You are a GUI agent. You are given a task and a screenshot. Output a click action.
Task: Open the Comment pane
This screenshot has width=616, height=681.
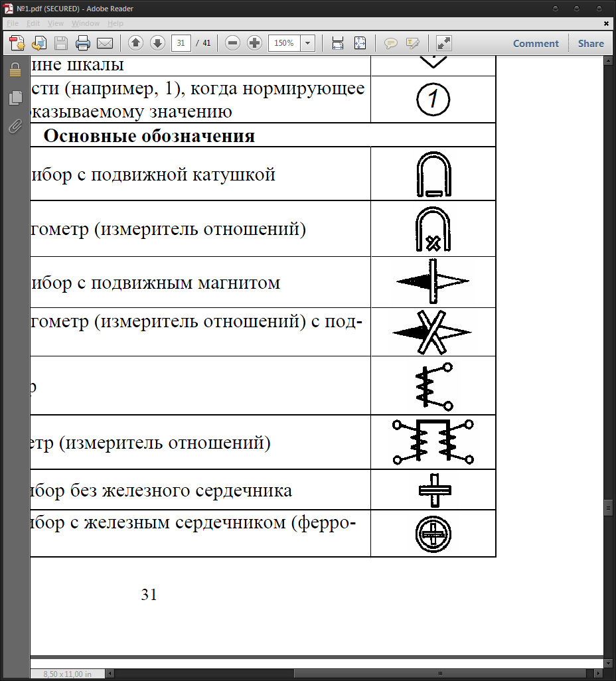click(536, 43)
